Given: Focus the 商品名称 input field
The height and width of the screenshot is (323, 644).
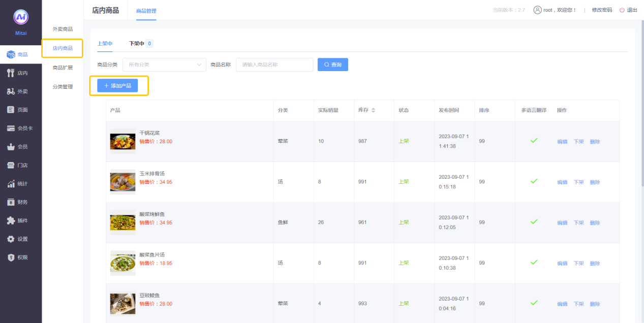Looking at the screenshot, I should tap(274, 65).
